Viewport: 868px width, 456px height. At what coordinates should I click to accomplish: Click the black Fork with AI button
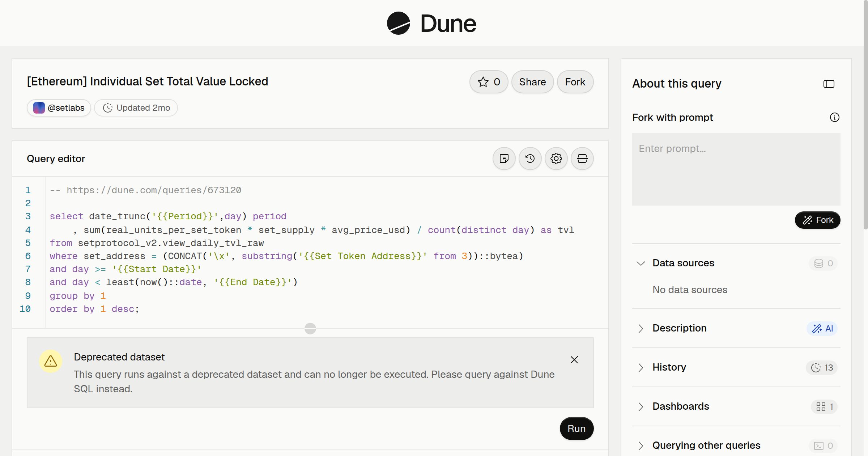(817, 220)
